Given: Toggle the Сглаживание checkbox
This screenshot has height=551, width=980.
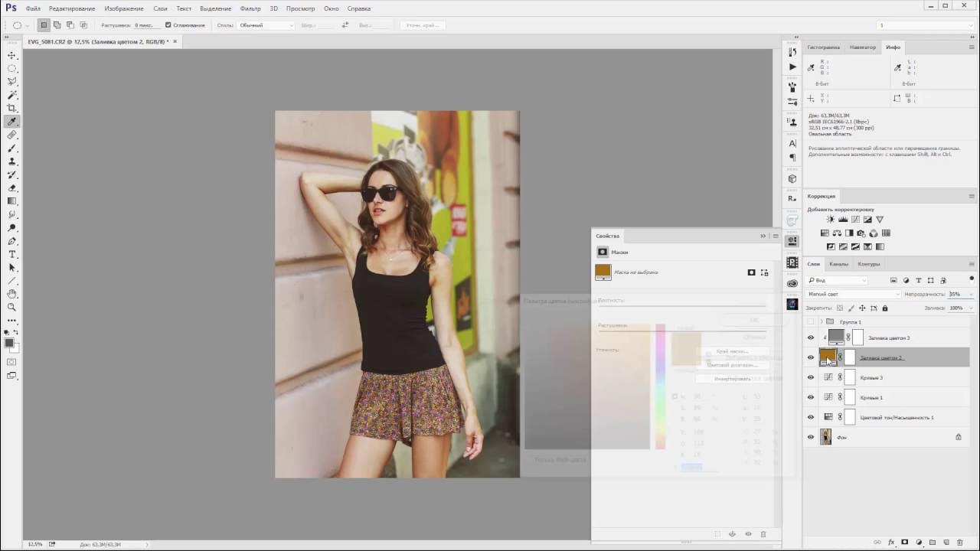Looking at the screenshot, I should pos(168,25).
